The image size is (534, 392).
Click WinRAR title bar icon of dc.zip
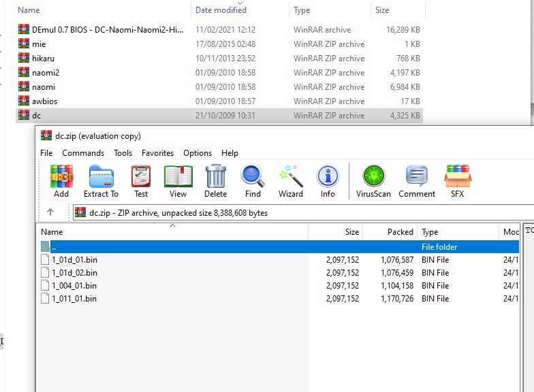[46, 135]
